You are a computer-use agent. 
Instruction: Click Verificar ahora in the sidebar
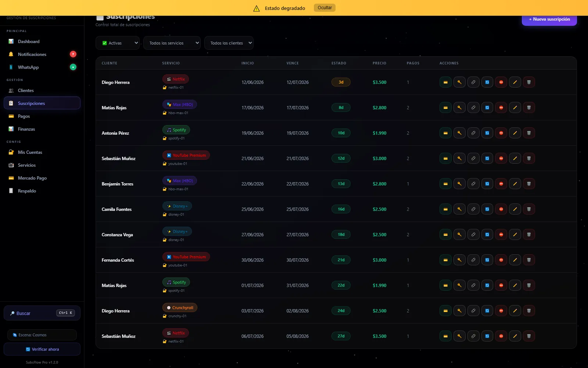42,349
